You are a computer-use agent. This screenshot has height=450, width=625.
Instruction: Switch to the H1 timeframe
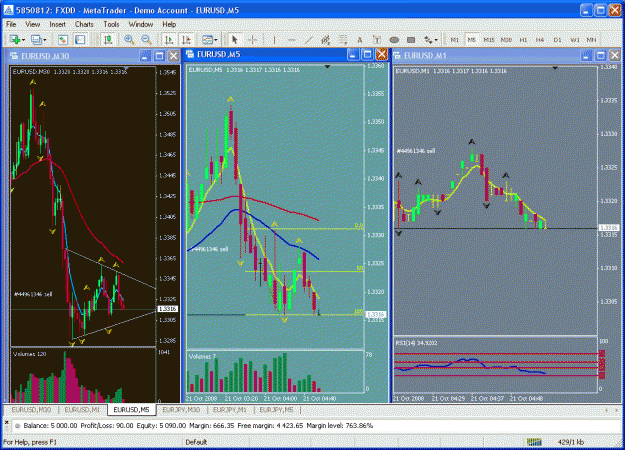(523, 40)
